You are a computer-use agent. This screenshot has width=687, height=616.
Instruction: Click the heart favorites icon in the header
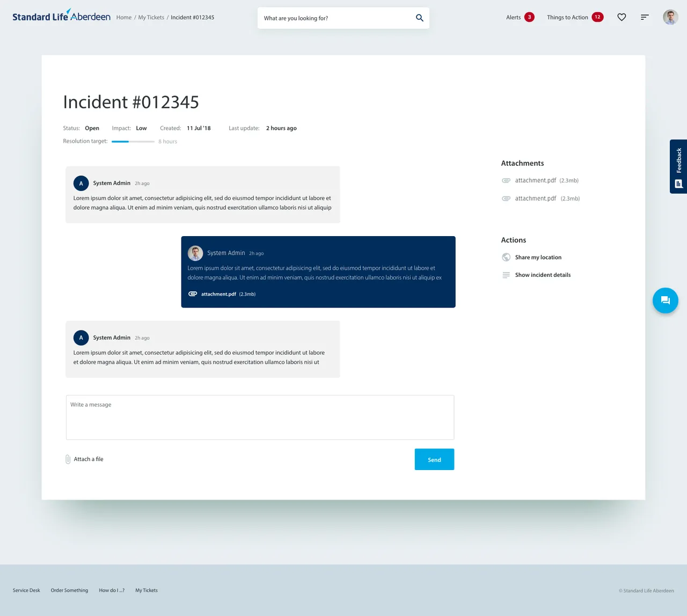(x=622, y=17)
